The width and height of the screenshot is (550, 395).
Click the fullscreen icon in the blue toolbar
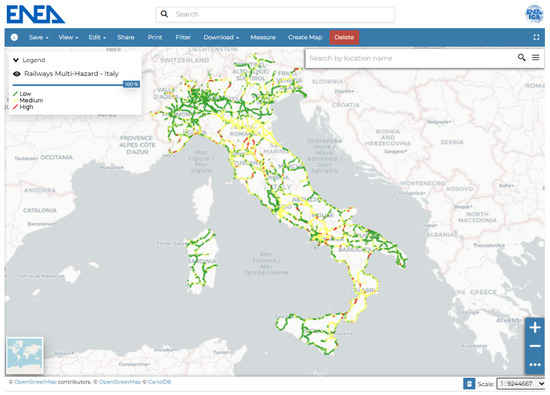(536, 37)
